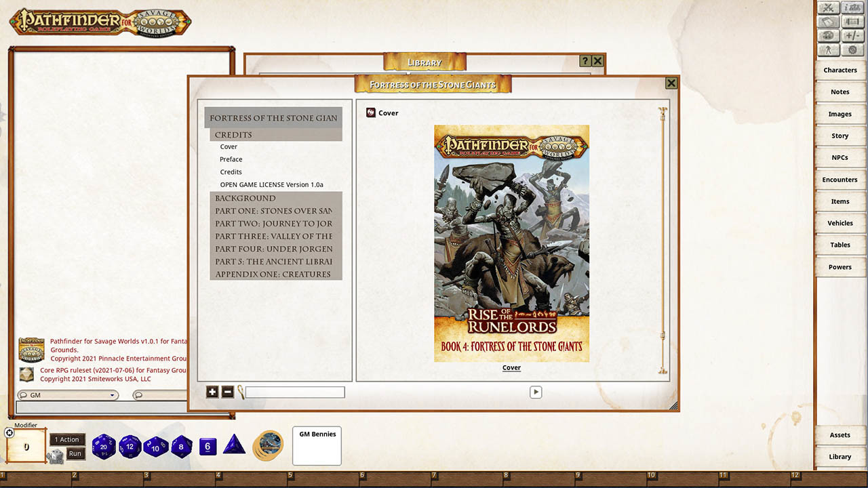The image size is (868, 488).
Task: Click the plus icon below the contents list
Action: [212, 392]
